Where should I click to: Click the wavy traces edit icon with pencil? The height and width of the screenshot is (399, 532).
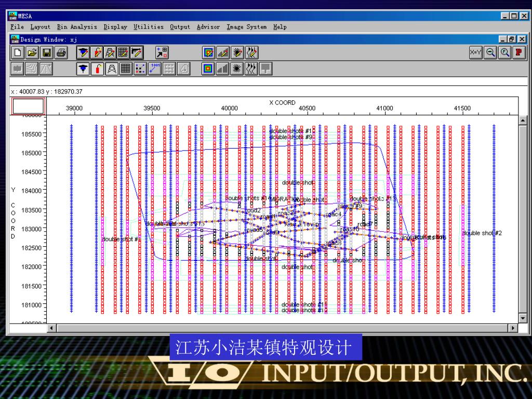[x=251, y=52]
